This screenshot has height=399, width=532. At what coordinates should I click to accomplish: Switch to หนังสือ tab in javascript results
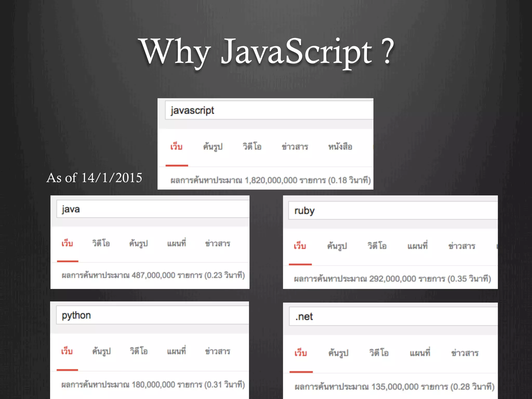point(340,147)
